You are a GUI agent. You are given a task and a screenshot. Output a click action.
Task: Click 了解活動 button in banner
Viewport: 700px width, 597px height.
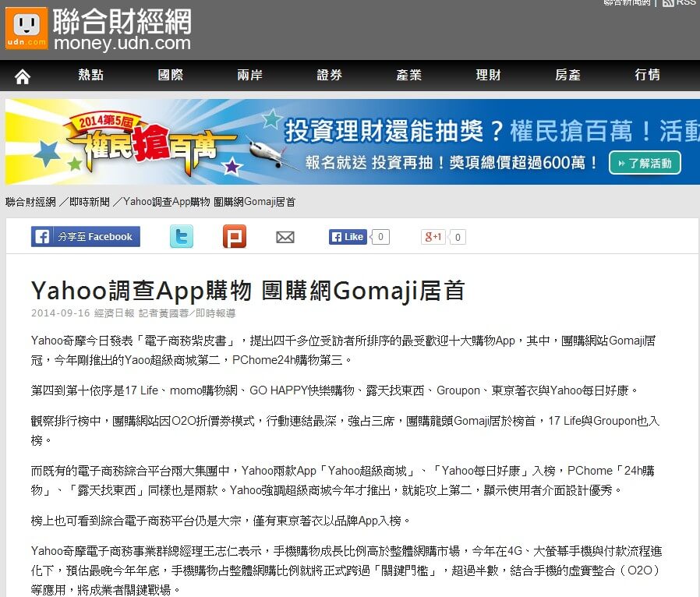pos(645,163)
